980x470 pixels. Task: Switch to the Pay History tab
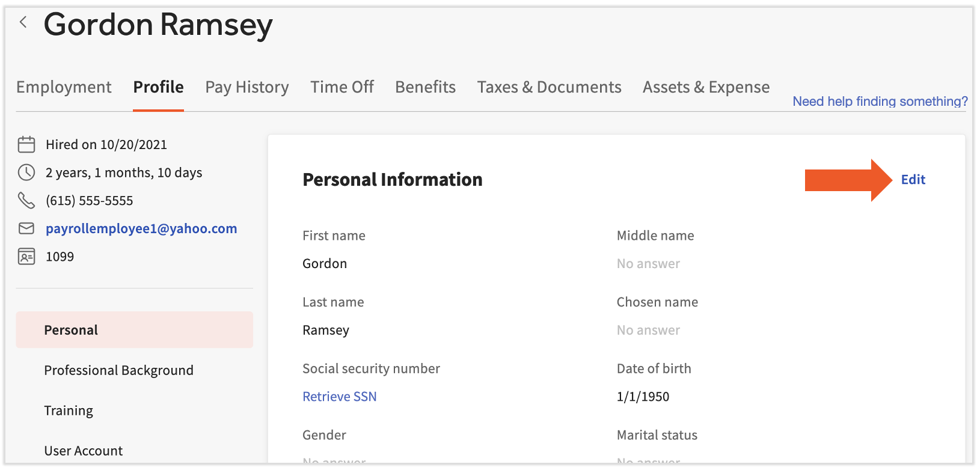coord(247,87)
